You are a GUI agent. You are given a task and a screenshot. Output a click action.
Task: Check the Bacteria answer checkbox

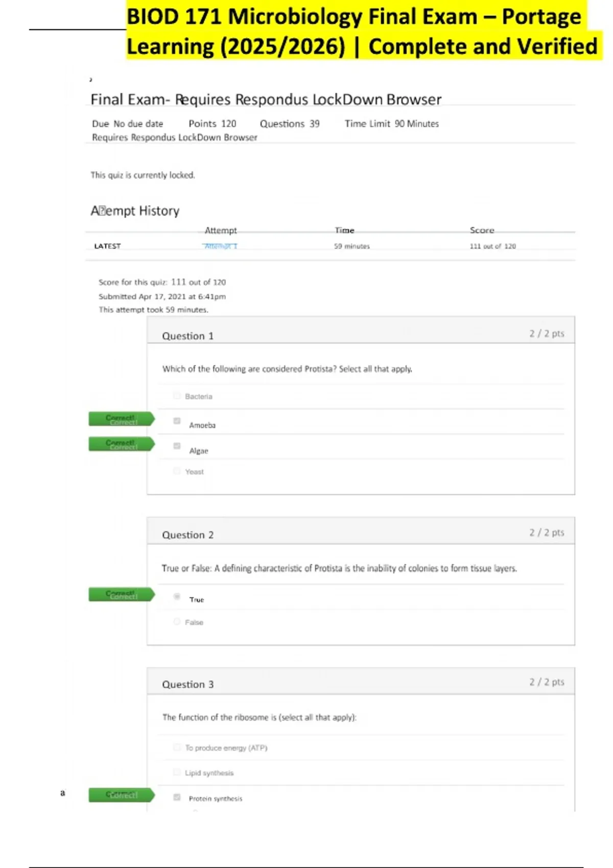[177, 396]
